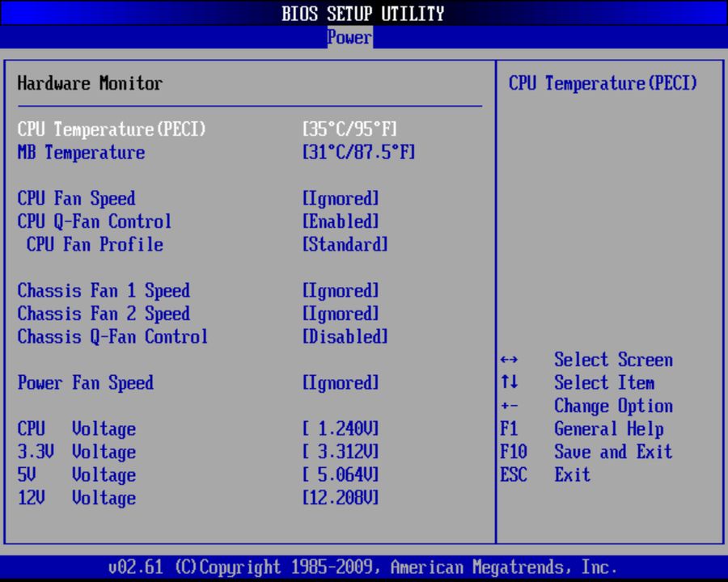Select the CPU Fan Profile label
This screenshot has width=728, height=582.
click(95, 245)
